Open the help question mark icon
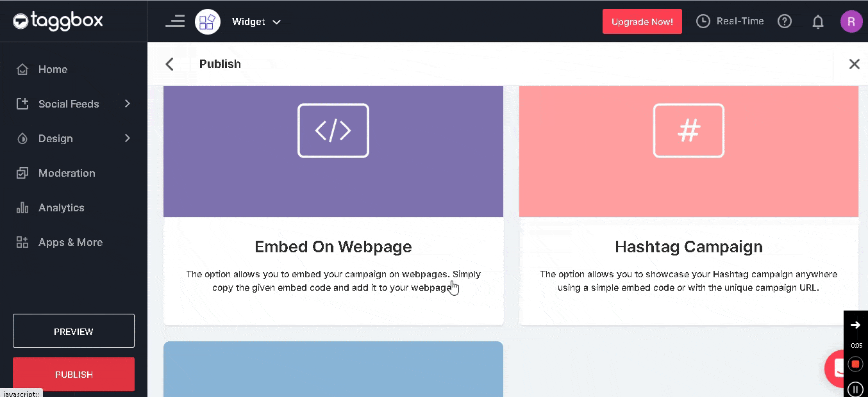868x397 pixels. [x=785, y=21]
